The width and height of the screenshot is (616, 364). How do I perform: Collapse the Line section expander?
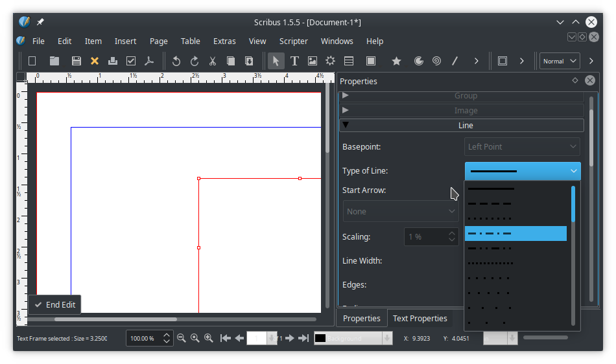[346, 125]
